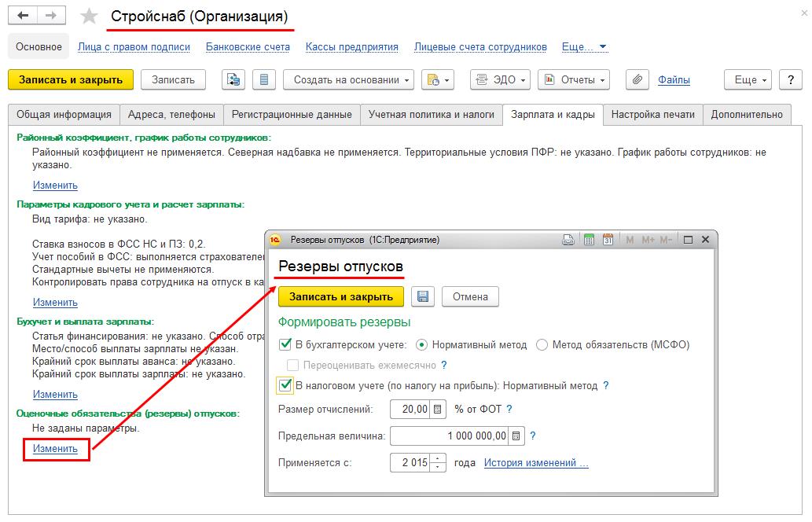Click main Записать и закрыть button
Image resolution: width=812 pixels, height=522 pixels.
pyautogui.click(x=71, y=79)
